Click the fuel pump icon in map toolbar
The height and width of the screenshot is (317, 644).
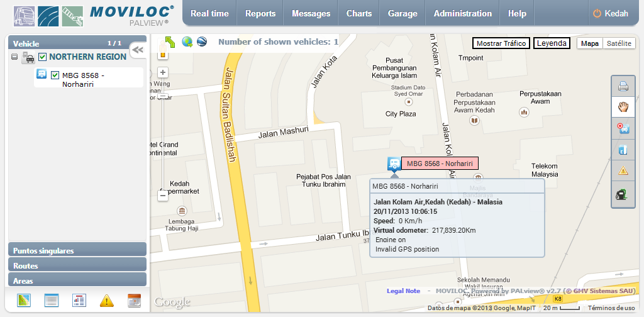pyautogui.click(x=621, y=194)
